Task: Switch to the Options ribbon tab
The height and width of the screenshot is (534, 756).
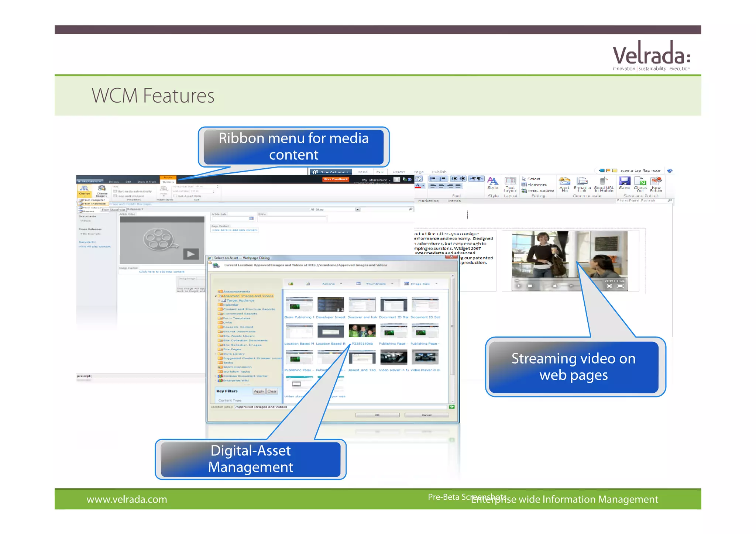Action: [168, 182]
